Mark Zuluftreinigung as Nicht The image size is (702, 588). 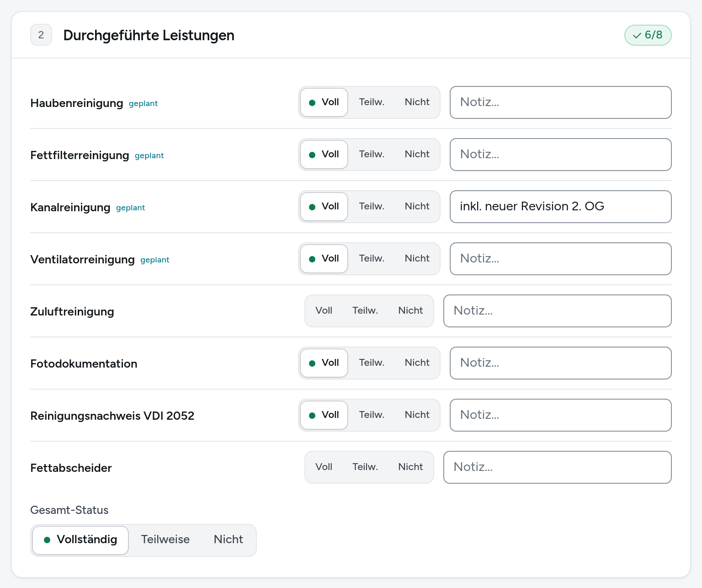pos(410,311)
